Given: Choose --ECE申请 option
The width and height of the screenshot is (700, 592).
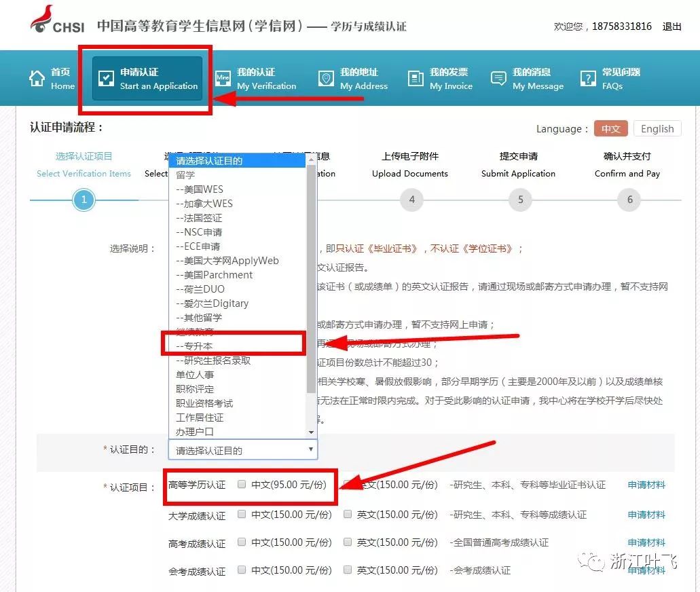Looking at the screenshot, I should [238, 246].
